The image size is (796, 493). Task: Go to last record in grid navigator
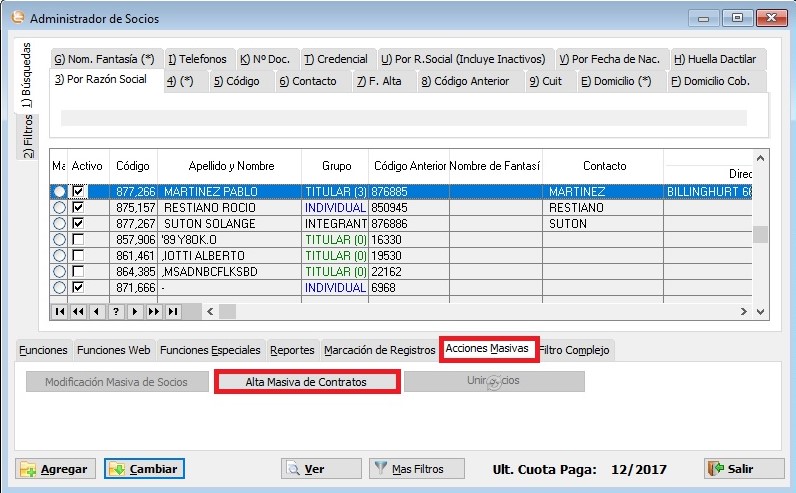tap(173, 312)
